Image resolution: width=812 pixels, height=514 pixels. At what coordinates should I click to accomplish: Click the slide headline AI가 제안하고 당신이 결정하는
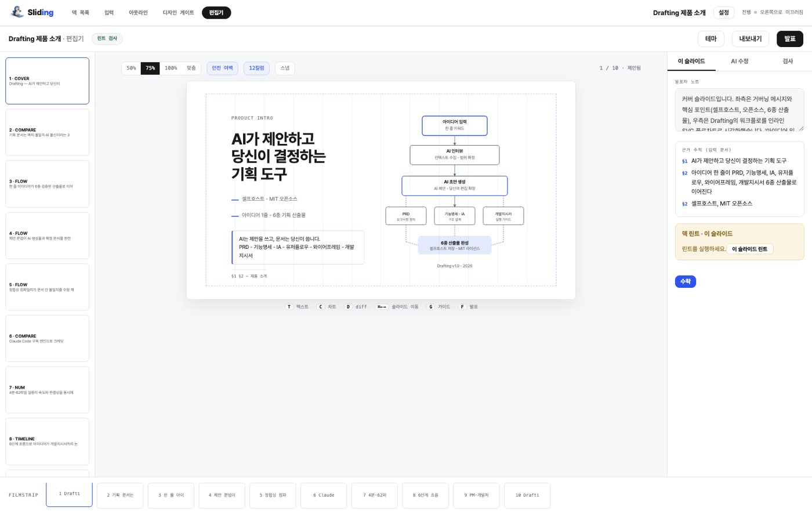[x=278, y=156]
